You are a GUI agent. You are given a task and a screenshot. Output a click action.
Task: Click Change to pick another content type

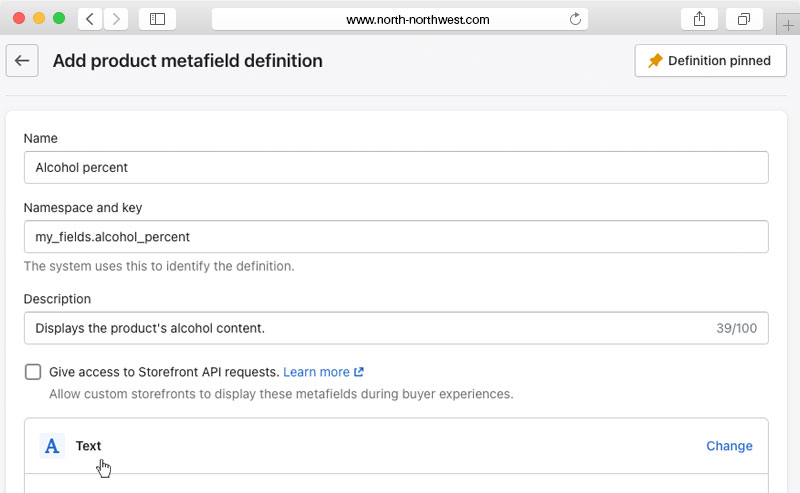[x=729, y=446]
